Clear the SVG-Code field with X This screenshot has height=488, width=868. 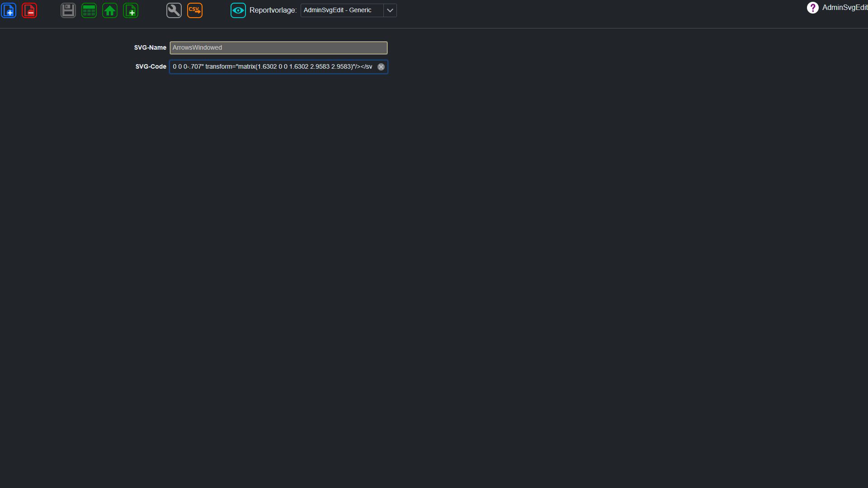pyautogui.click(x=381, y=67)
